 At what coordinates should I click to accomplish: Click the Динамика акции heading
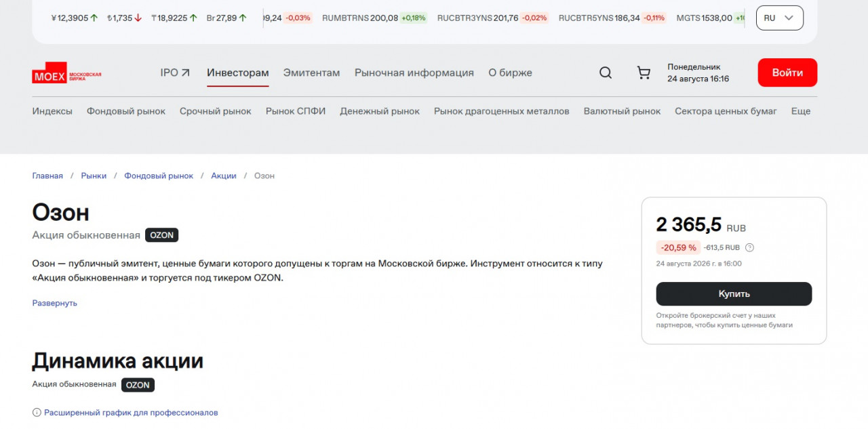(117, 361)
